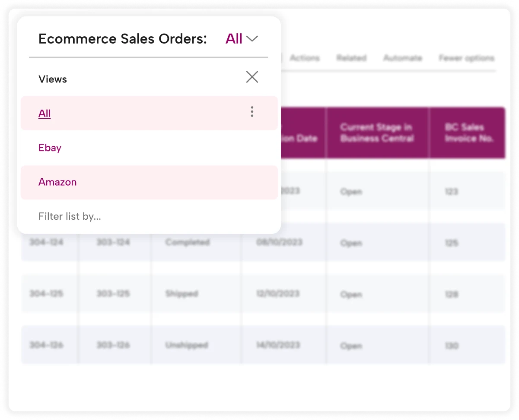This screenshot has width=519, height=420.
Task: Open the Actions menu
Action: pyautogui.click(x=305, y=58)
